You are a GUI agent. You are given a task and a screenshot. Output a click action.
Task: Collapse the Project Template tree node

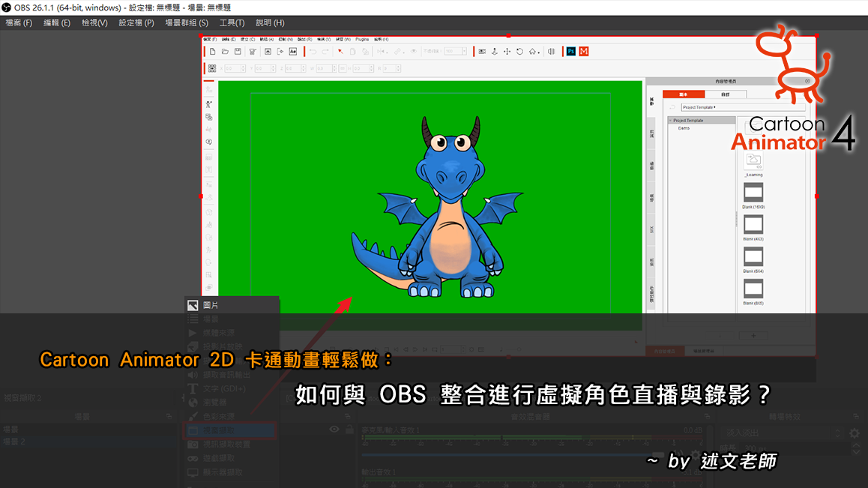tap(671, 119)
